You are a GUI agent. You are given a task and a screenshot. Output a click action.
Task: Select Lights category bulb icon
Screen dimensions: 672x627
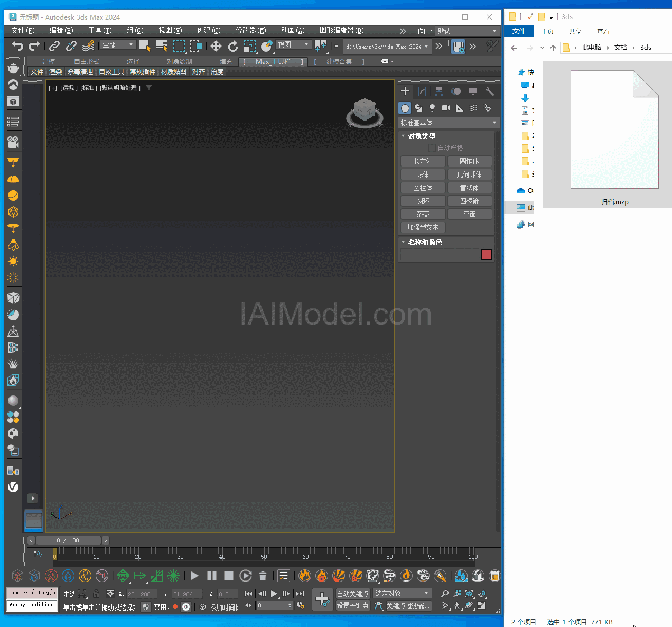(x=432, y=108)
